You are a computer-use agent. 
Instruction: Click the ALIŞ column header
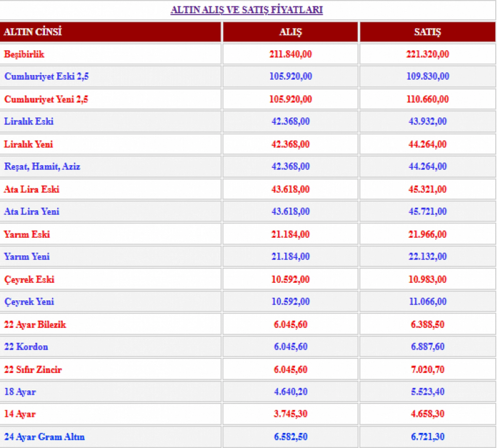[290, 32]
